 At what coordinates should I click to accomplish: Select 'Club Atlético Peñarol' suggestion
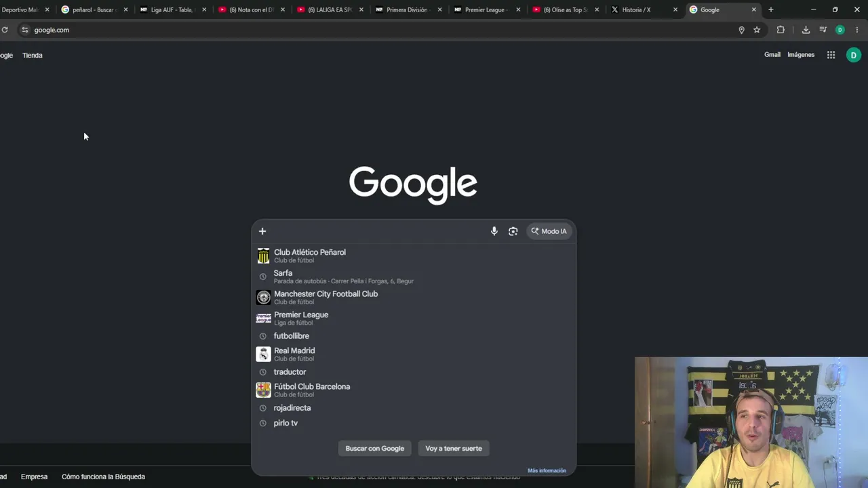point(414,256)
